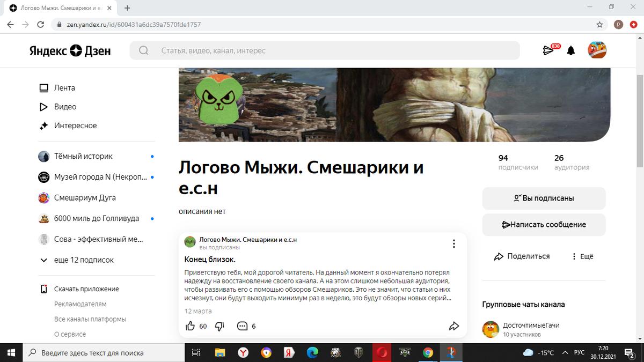Click page vertical scrollbar
The image size is (644, 362).
(x=640, y=121)
